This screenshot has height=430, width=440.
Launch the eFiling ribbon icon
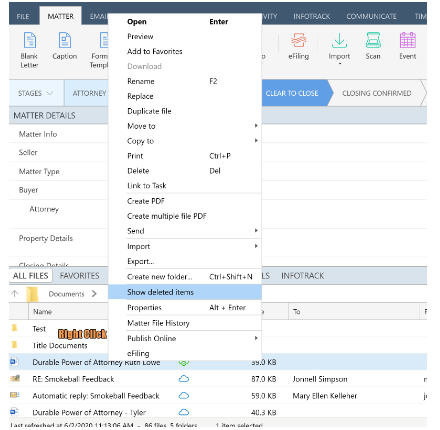click(x=299, y=40)
